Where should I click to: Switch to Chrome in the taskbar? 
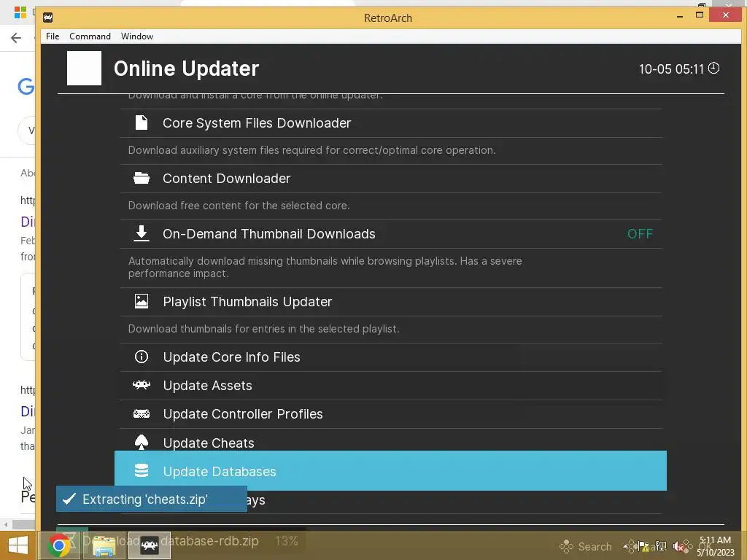(x=58, y=545)
